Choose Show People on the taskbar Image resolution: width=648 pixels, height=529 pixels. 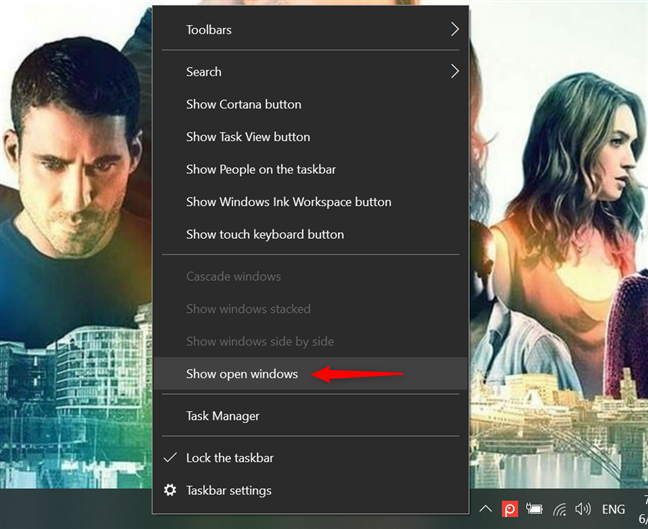[x=260, y=169]
